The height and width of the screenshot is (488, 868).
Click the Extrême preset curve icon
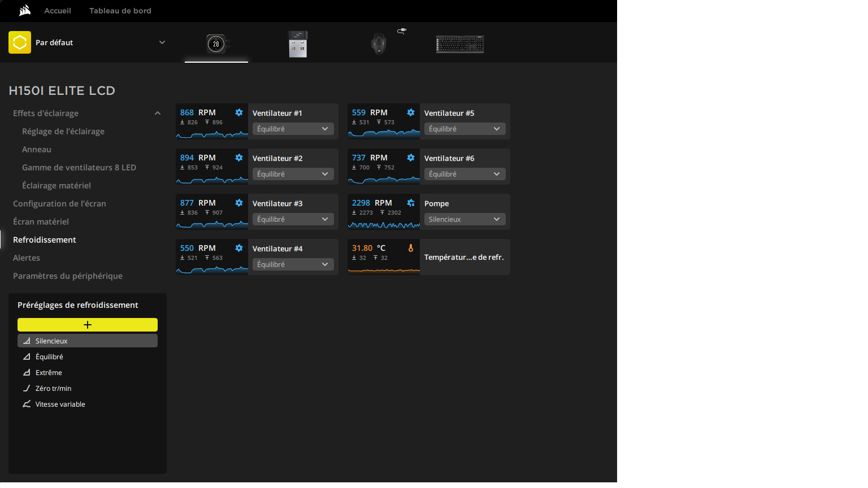click(x=27, y=372)
